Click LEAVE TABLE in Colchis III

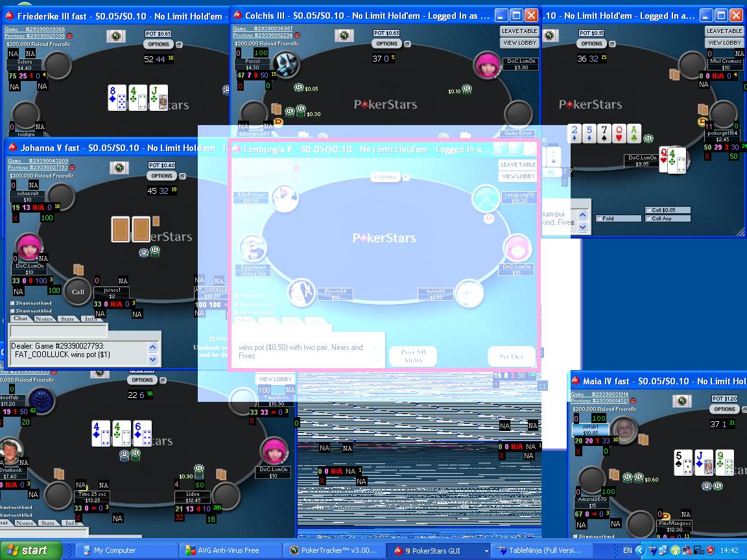click(519, 31)
